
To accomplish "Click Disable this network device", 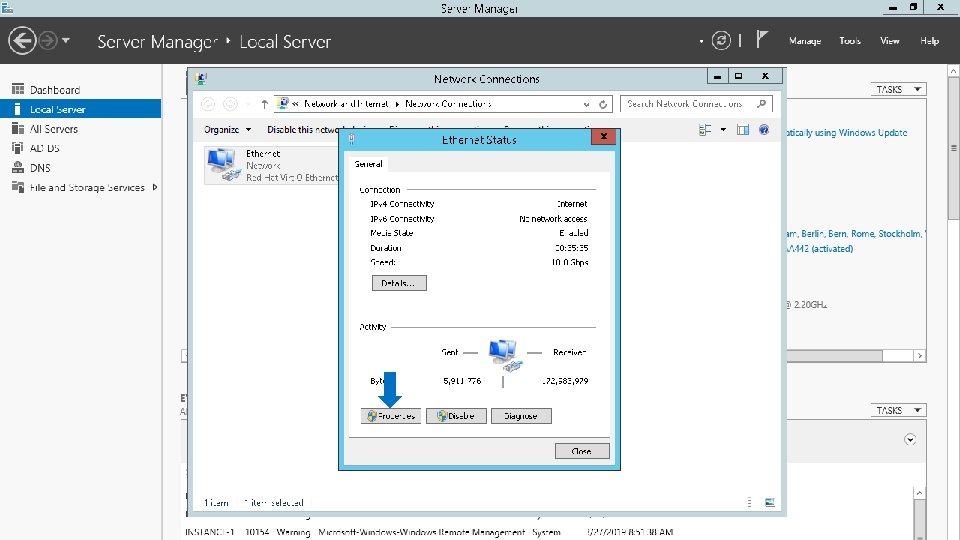I will point(302,130).
